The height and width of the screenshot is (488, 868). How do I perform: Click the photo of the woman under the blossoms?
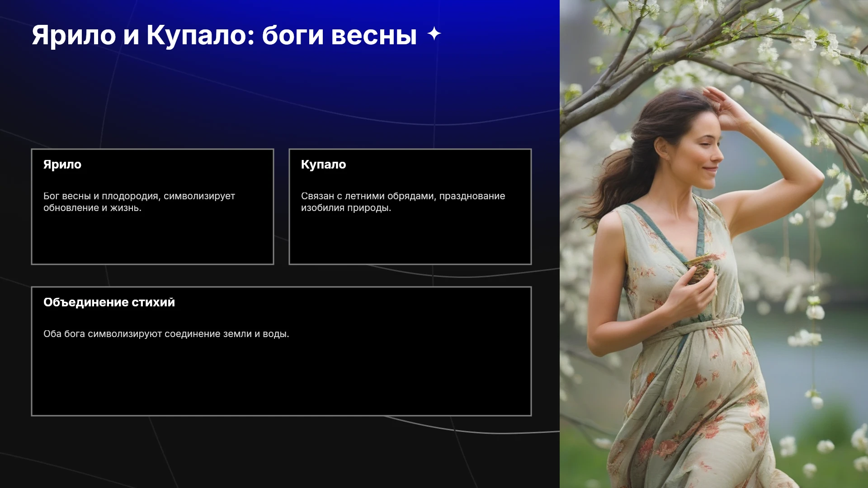point(714,244)
